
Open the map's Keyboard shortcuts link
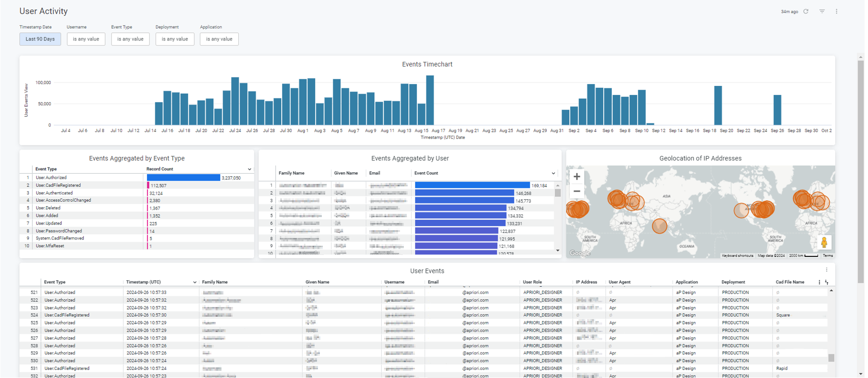coord(737,256)
